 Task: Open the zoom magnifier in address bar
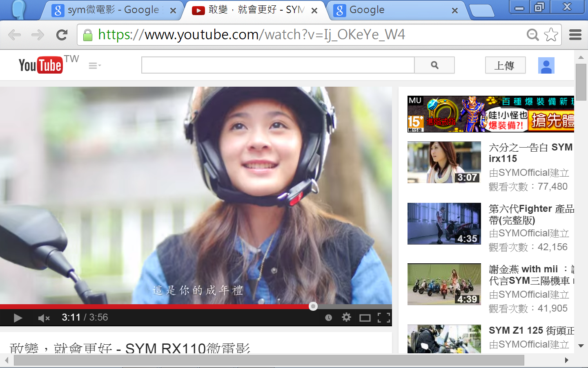coord(532,35)
